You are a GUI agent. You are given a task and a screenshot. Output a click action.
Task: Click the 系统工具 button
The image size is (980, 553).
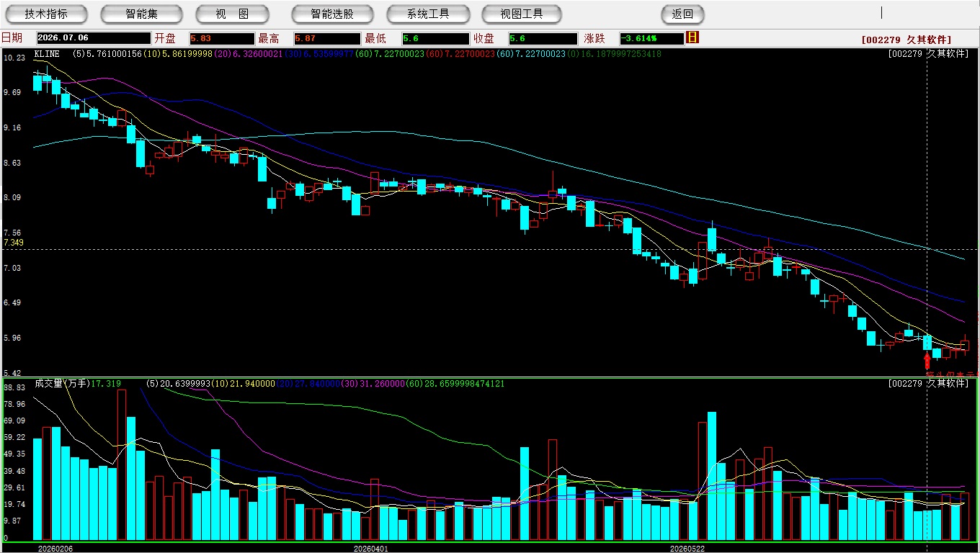(x=428, y=14)
